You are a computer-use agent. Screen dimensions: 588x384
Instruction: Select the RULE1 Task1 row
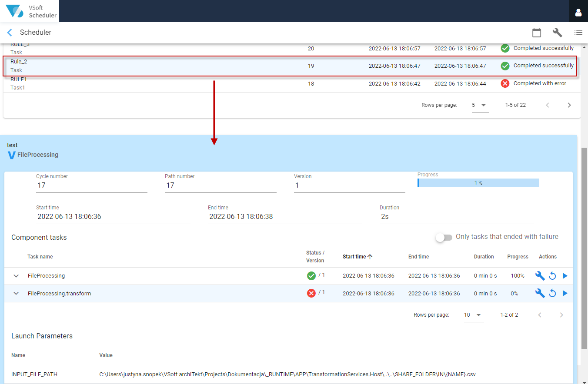(291, 83)
